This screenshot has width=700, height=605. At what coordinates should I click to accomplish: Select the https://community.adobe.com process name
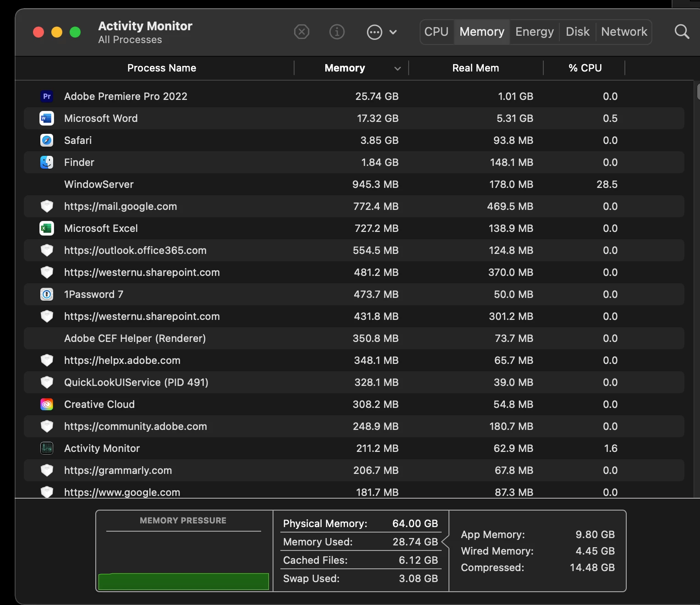pyautogui.click(x=136, y=426)
